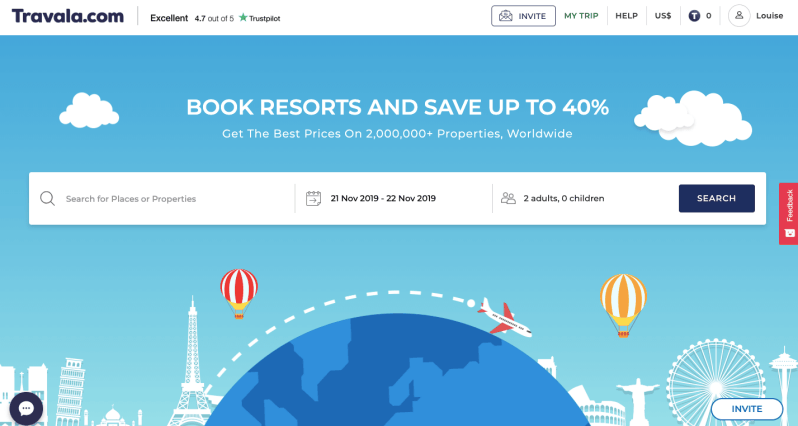Viewport: 798px width, 426px height.
Task: Click the INVITE button at the bottom right
Action: (x=747, y=409)
